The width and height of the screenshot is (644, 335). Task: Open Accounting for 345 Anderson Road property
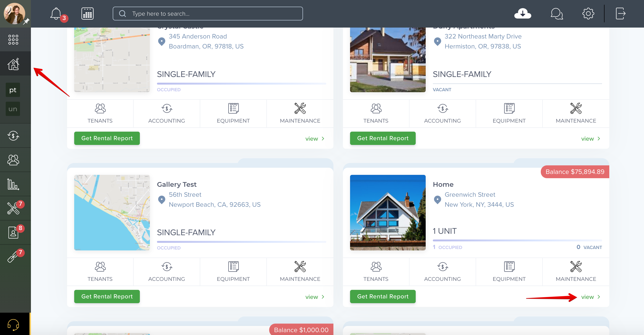(x=166, y=113)
